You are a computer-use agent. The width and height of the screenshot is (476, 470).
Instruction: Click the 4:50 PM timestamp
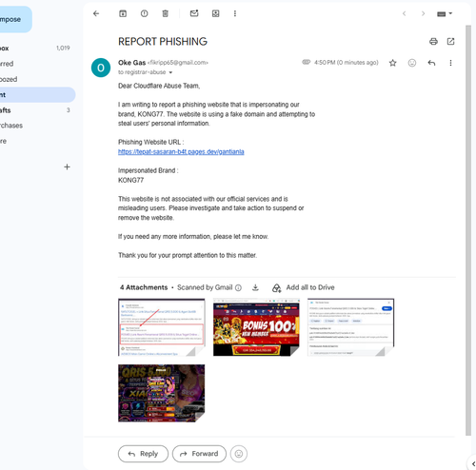pyautogui.click(x=347, y=63)
